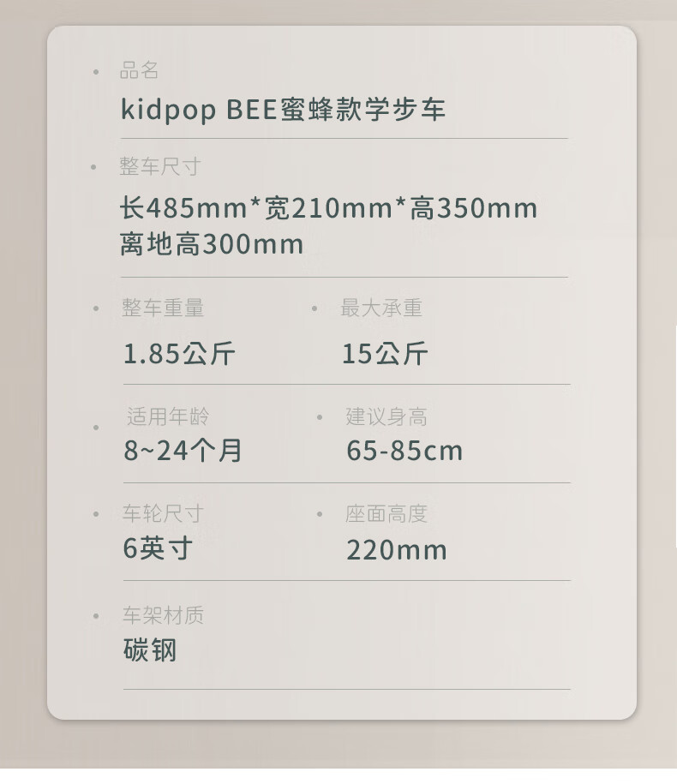
Task: Select the 15公斤 max load value
Action: (385, 354)
